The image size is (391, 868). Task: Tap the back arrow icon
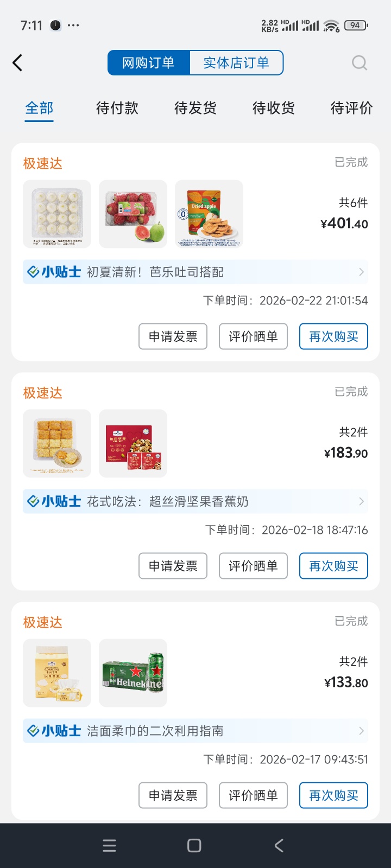click(x=18, y=63)
